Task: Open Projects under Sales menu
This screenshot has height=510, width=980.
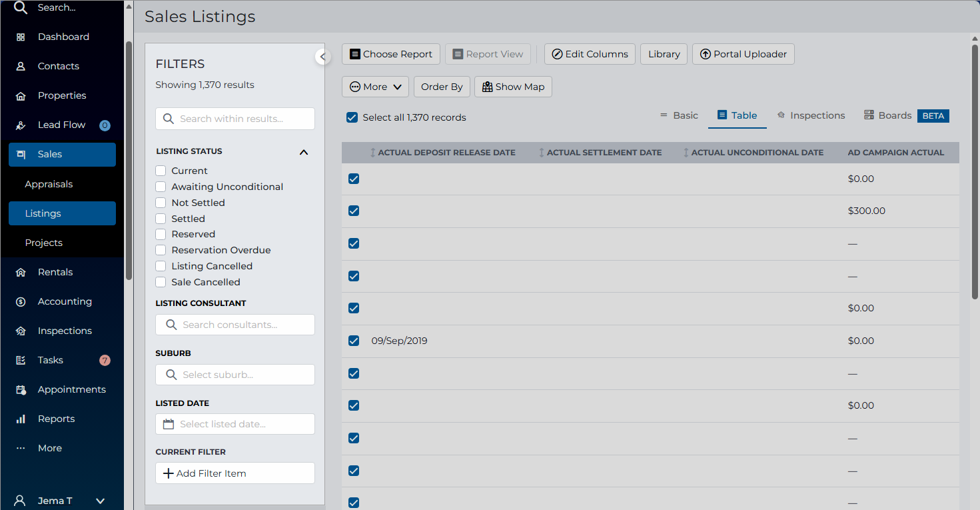Action: click(44, 243)
